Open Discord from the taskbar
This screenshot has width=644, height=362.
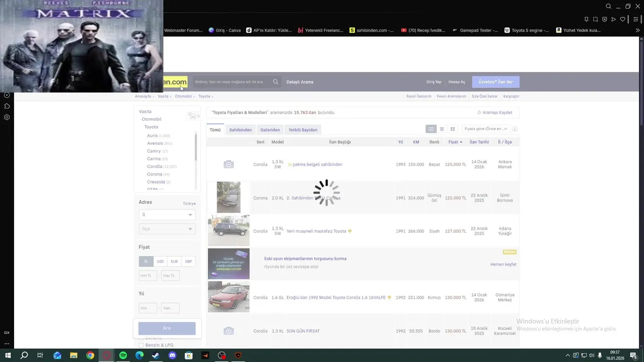pyautogui.click(x=173, y=355)
